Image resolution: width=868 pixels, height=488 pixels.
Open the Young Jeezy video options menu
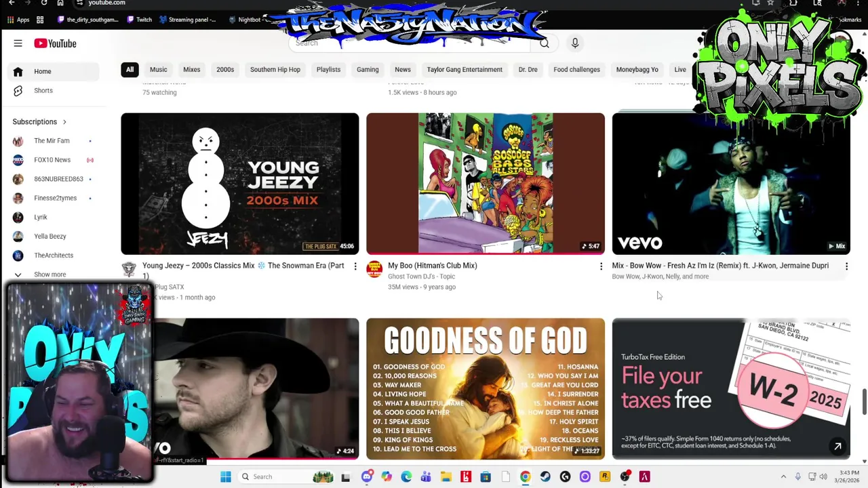(355, 266)
